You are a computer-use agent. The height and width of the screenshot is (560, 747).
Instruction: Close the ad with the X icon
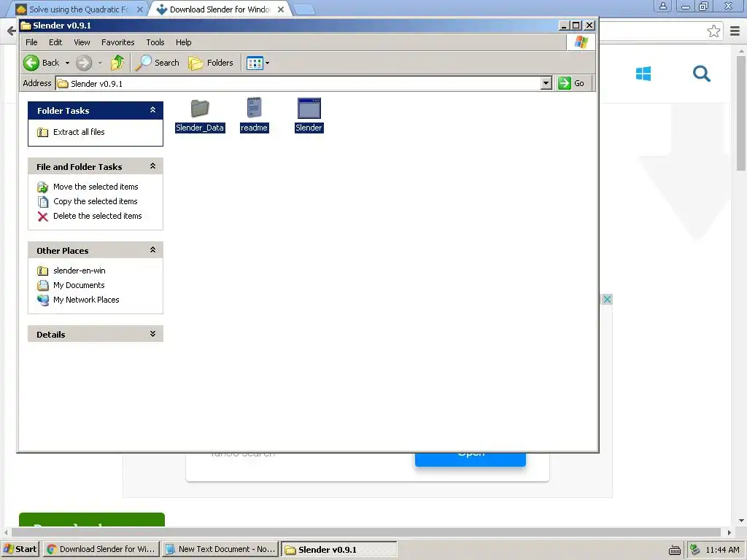point(607,299)
